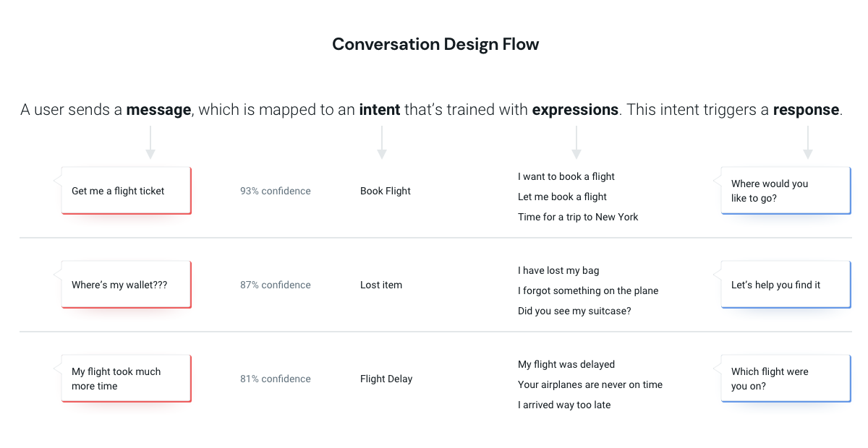868x448 pixels.
Task: Click the Conversation Design Flow title
Action: [435, 44]
